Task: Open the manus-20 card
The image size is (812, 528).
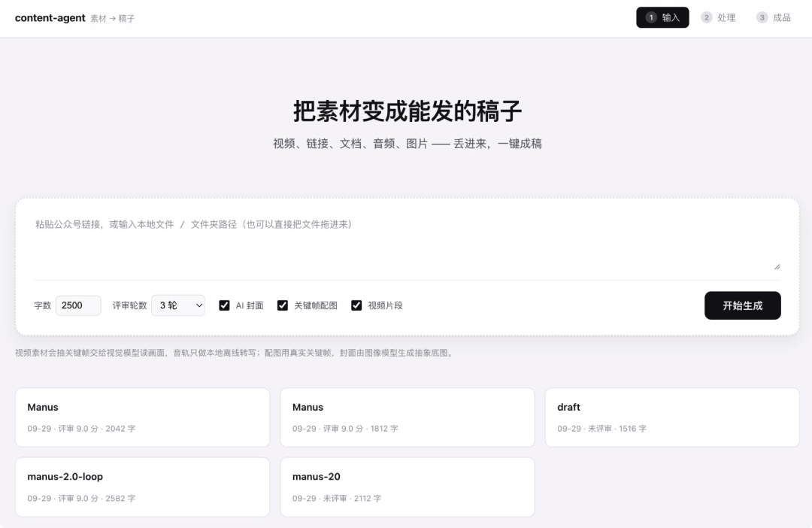Action: [407, 487]
